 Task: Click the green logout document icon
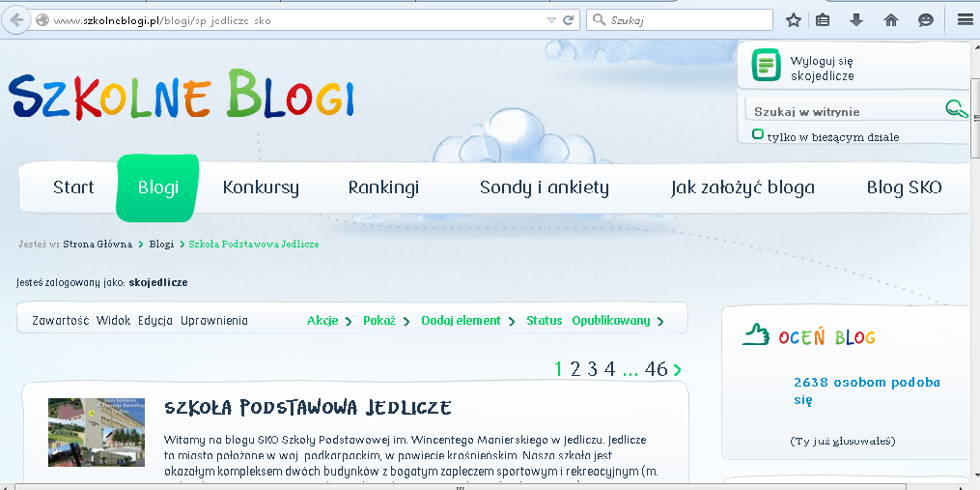pos(766,65)
